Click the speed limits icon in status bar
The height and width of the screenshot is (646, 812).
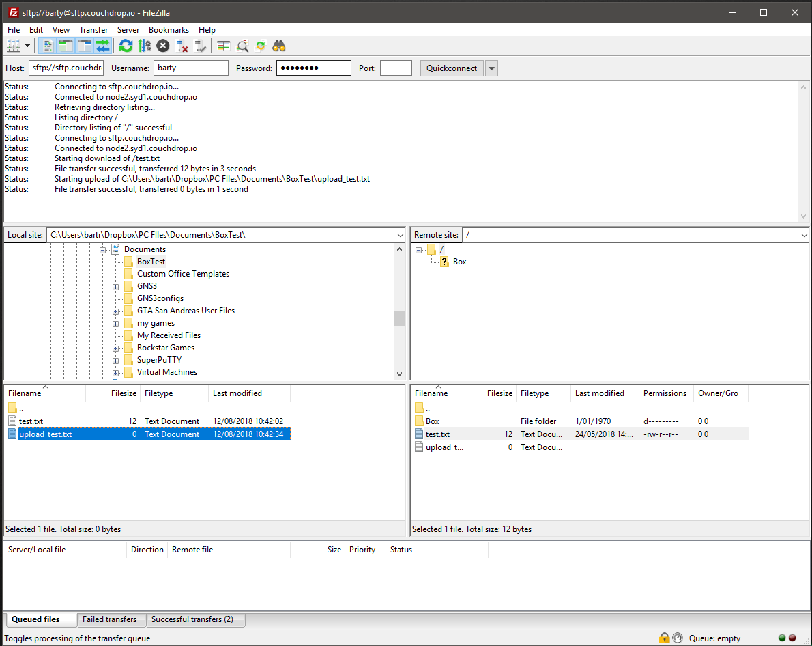click(678, 637)
